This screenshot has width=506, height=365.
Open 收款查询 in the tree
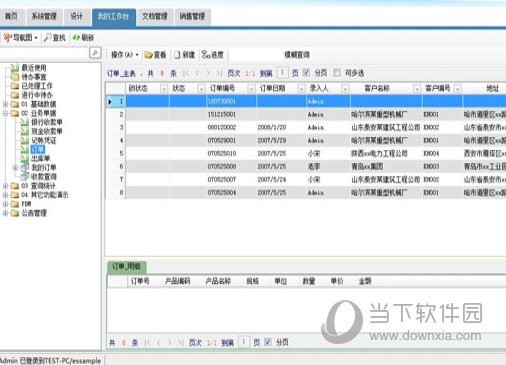44,176
